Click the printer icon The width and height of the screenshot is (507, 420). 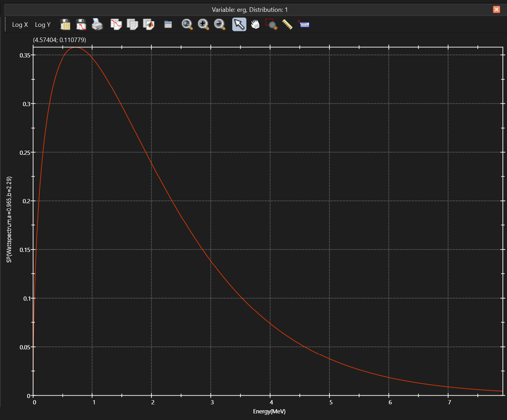click(x=97, y=25)
